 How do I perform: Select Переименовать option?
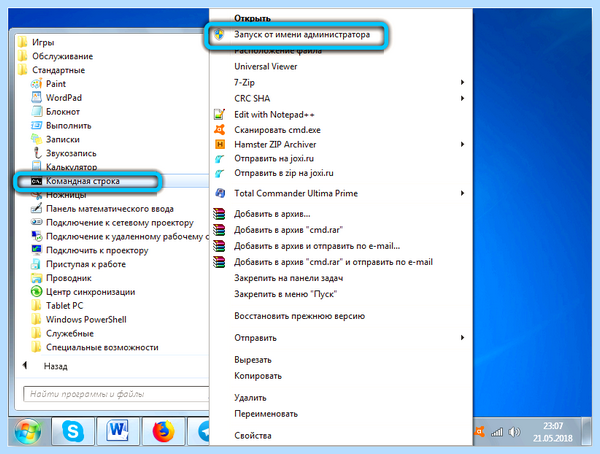pos(266,414)
